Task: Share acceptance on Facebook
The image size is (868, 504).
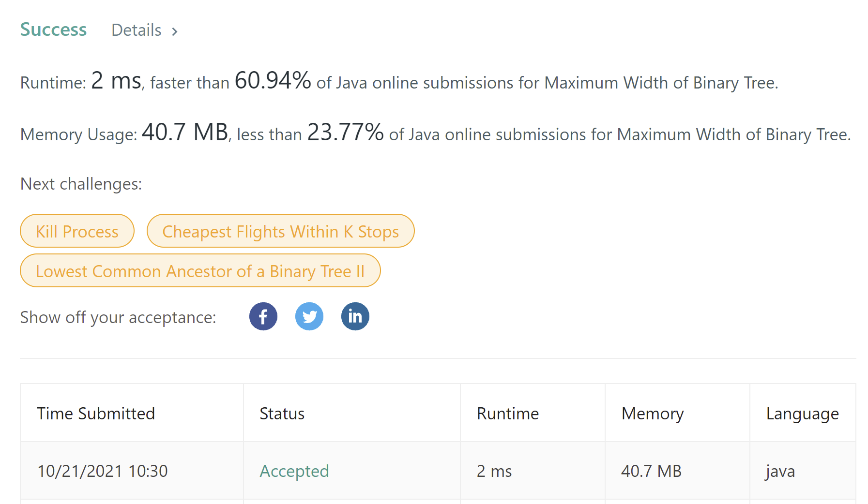Action: point(263,316)
